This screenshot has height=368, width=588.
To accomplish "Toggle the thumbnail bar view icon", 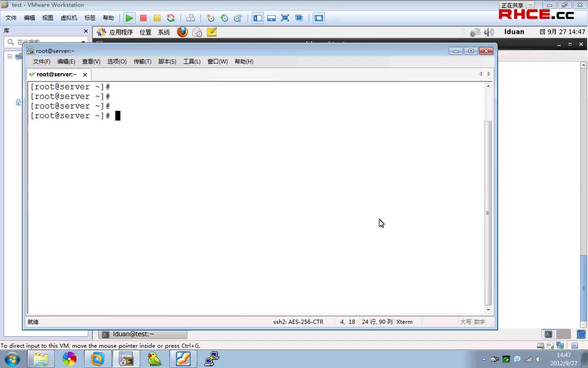I will (x=272, y=18).
